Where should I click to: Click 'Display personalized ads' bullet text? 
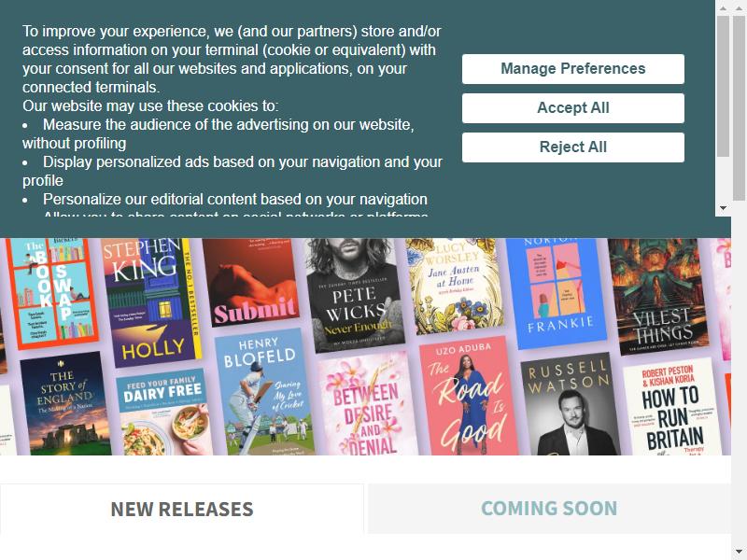[x=233, y=171]
